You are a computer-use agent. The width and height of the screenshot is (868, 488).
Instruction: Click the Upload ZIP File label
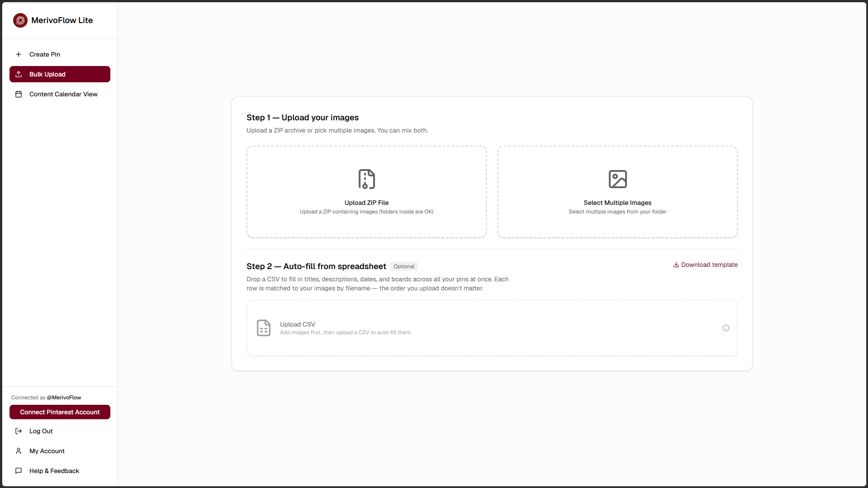click(x=366, y=203)
